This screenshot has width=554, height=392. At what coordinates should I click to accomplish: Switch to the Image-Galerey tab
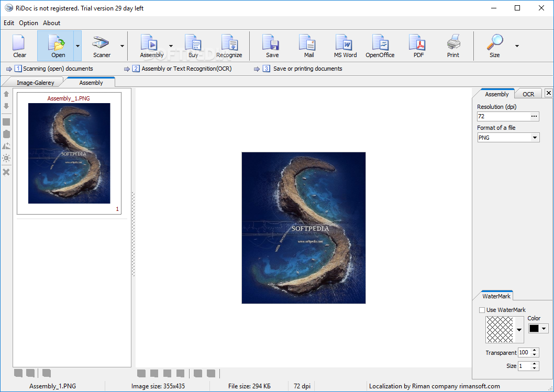tap(35, 82)
